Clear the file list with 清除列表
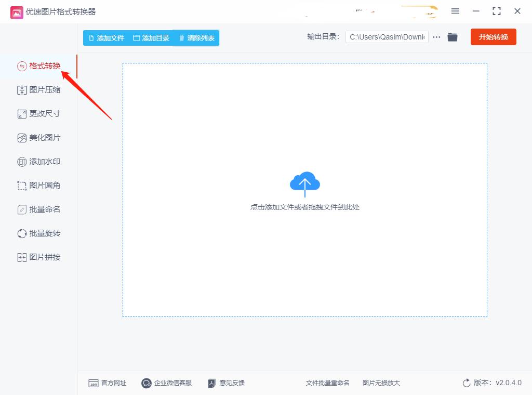This screenshot has height=395, width=532. (196, 37)
